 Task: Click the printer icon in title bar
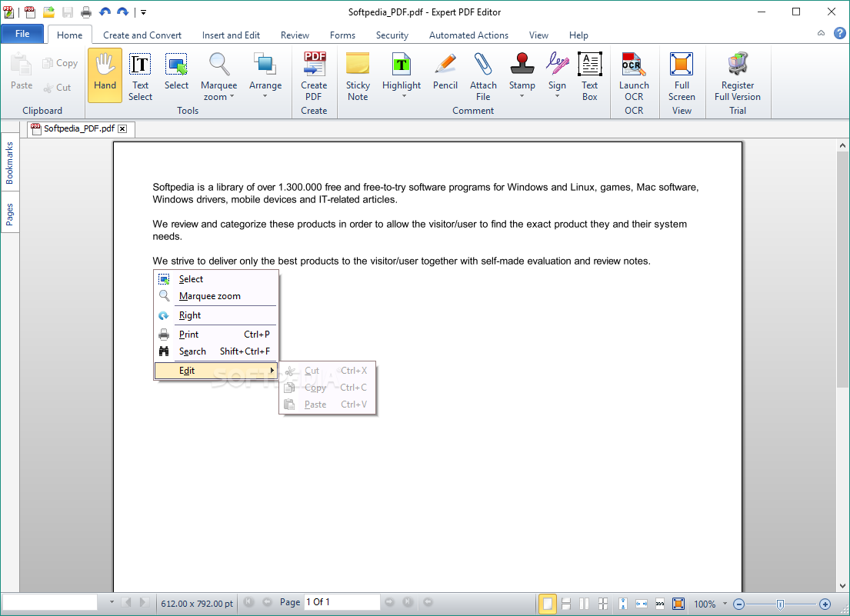(x=85, y=12)
